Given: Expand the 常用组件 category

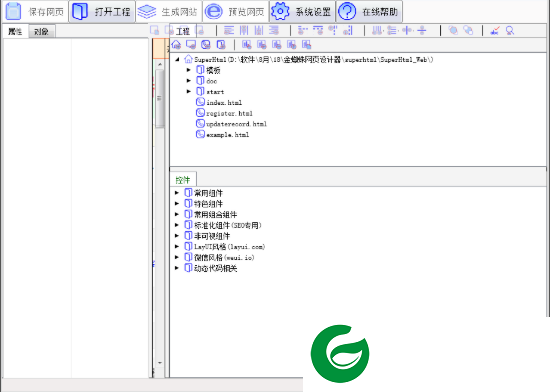Looking at the screenshot, I should 177,193.
